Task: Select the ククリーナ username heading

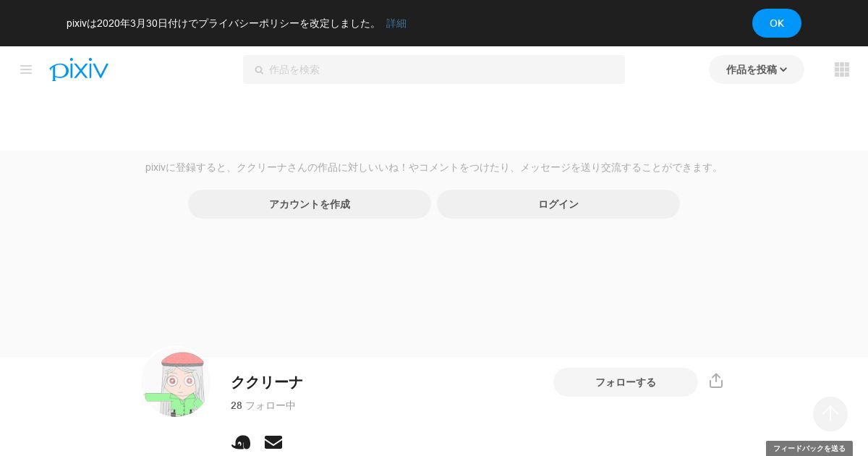Action: coord(267,382)
